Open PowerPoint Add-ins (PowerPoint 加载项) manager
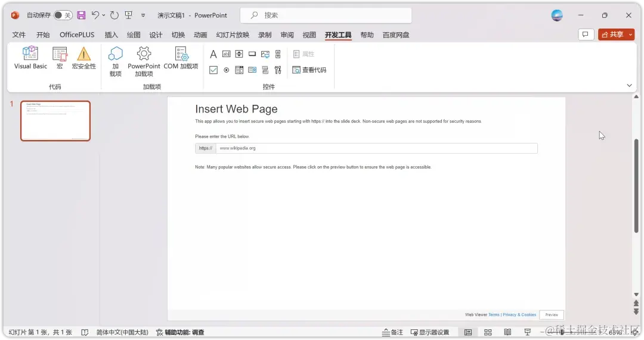 click(x=144, y=61)
